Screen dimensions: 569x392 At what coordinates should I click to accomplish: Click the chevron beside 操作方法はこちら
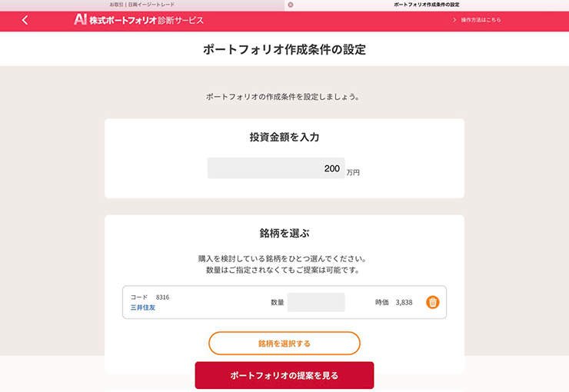454,20
